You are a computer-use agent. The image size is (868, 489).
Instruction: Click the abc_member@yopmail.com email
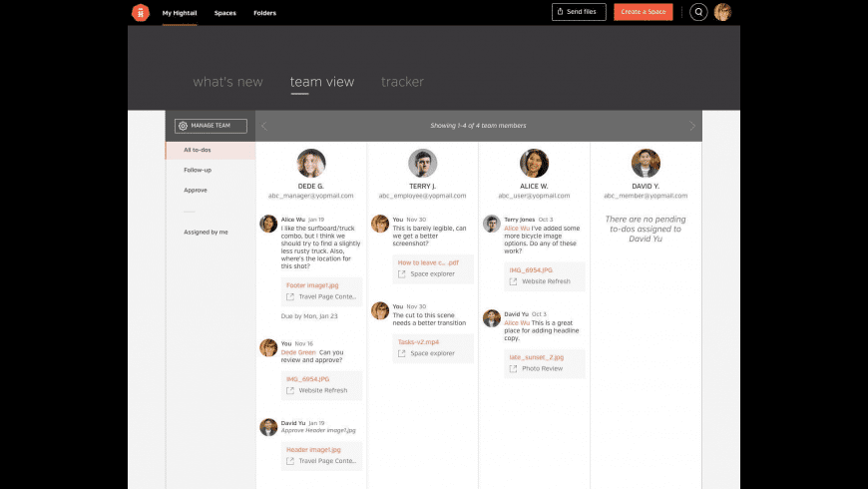point(646,196)
